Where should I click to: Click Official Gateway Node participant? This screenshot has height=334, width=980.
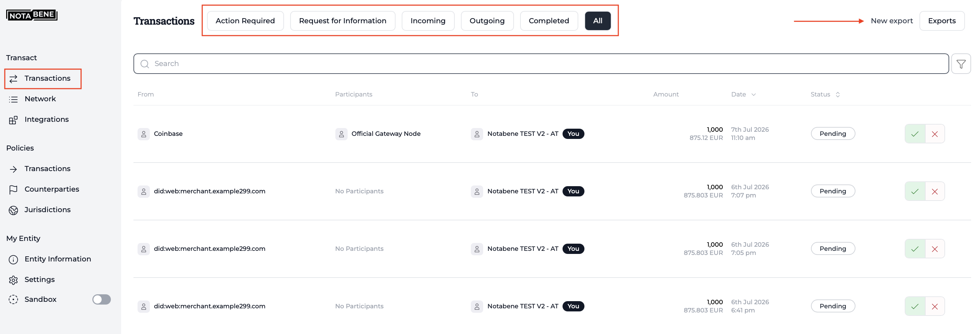(x=386, y=134)
